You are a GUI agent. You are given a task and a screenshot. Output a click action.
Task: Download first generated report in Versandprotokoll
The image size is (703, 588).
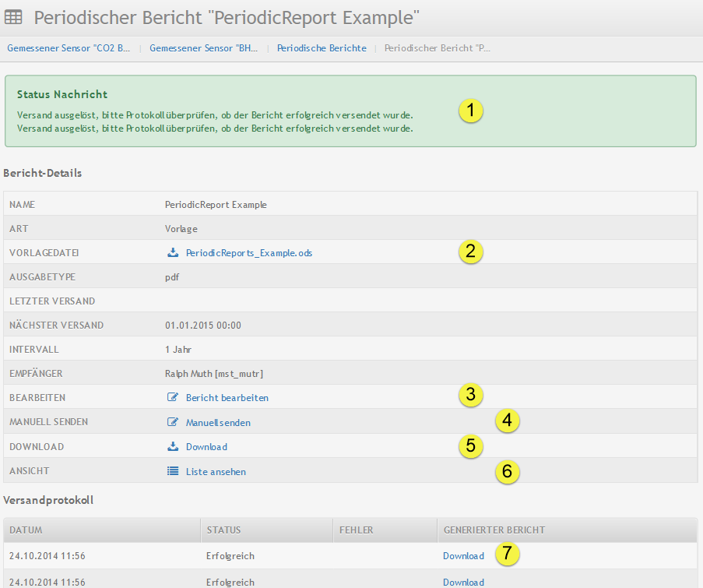(463, 556)
